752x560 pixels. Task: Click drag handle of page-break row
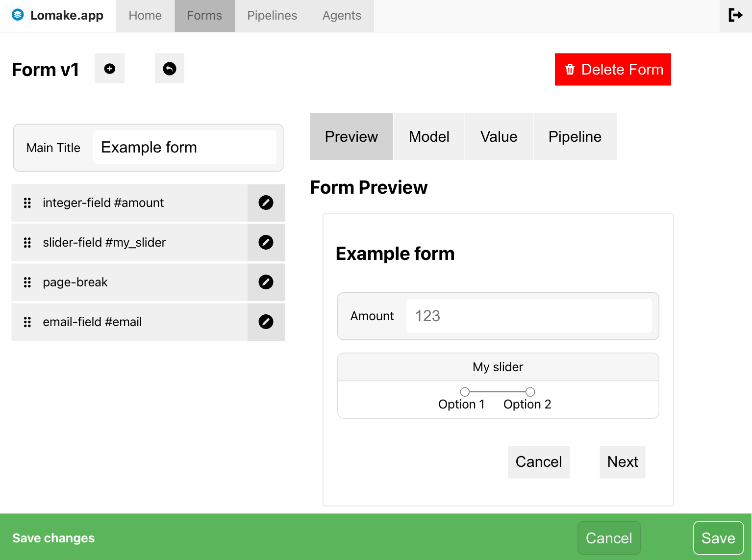(x=27, y=282)
